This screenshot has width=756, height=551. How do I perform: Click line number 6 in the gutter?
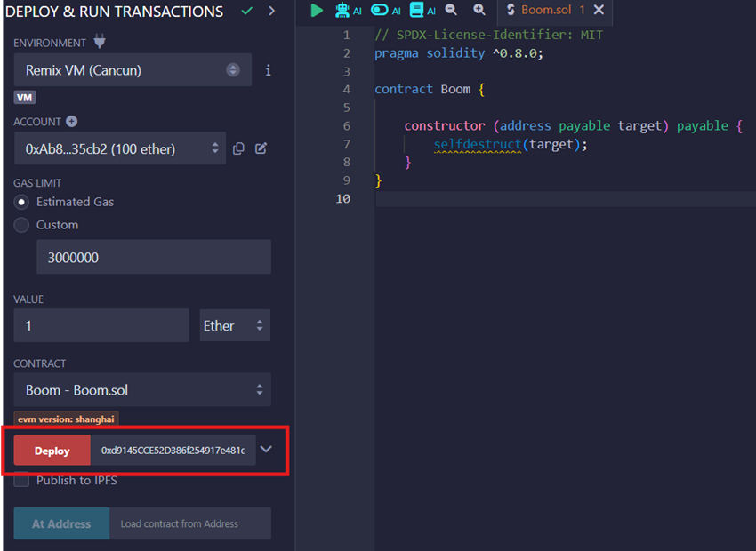pos(347,125)
